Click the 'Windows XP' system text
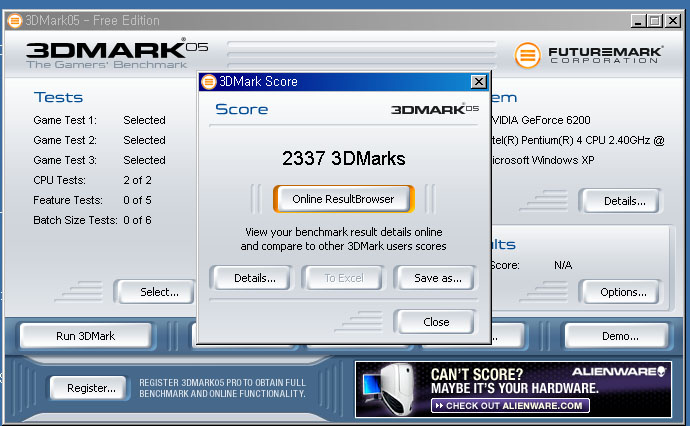The image size is (690, 426). coord(563,160)
